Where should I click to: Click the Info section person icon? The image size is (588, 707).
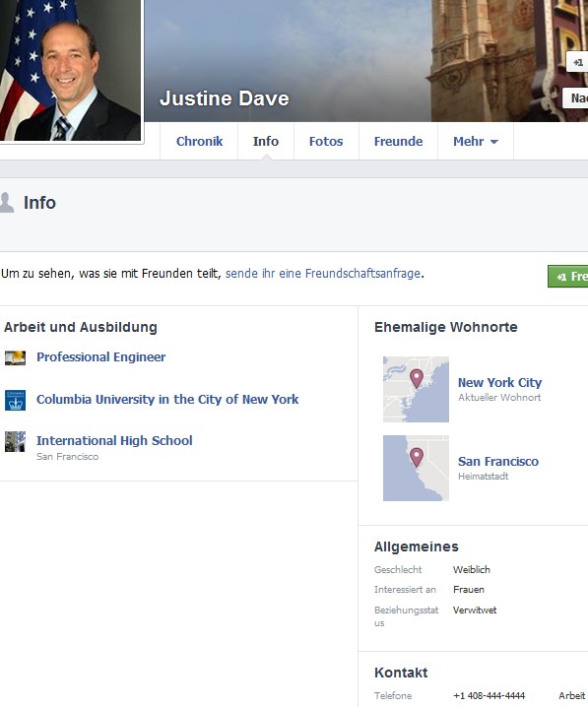[6, 203]
